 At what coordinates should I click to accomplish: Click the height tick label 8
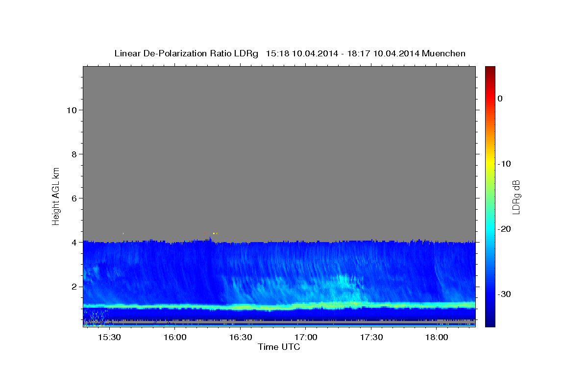[x=73, y=154]
